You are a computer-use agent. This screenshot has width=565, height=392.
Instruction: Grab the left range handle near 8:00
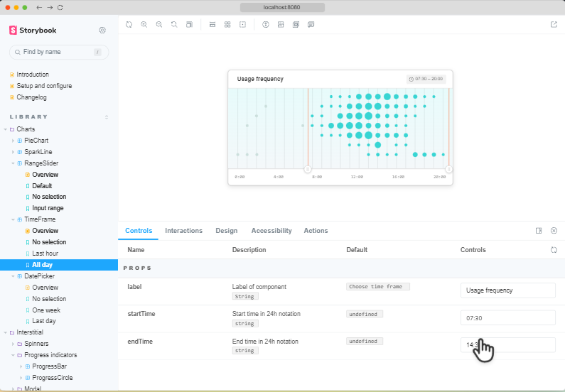308,169
